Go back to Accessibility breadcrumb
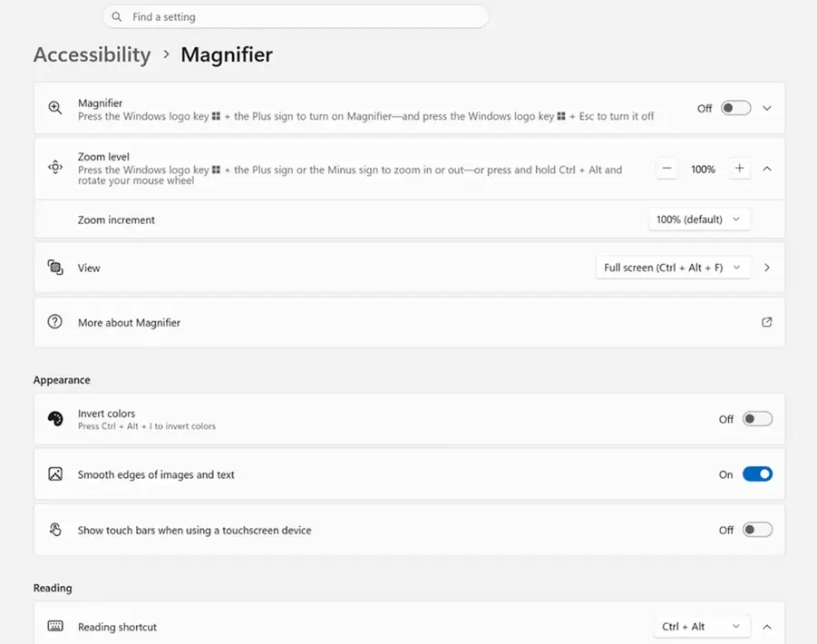Viewport: 817px width, 644px height. pyautogui.click(x=92, y=54)
